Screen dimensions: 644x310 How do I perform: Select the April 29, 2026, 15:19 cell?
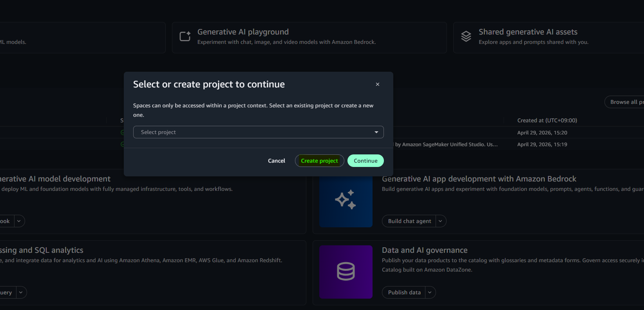pyautogui.click(x=542, y=144)
